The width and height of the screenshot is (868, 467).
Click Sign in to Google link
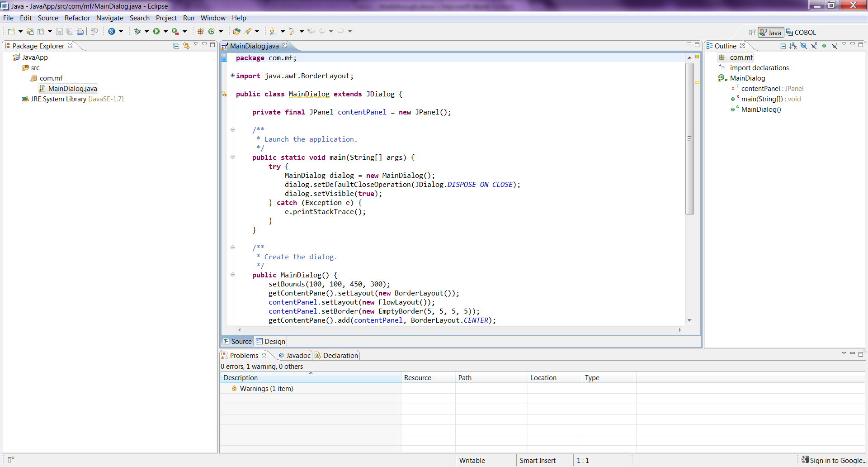(837, 461)
